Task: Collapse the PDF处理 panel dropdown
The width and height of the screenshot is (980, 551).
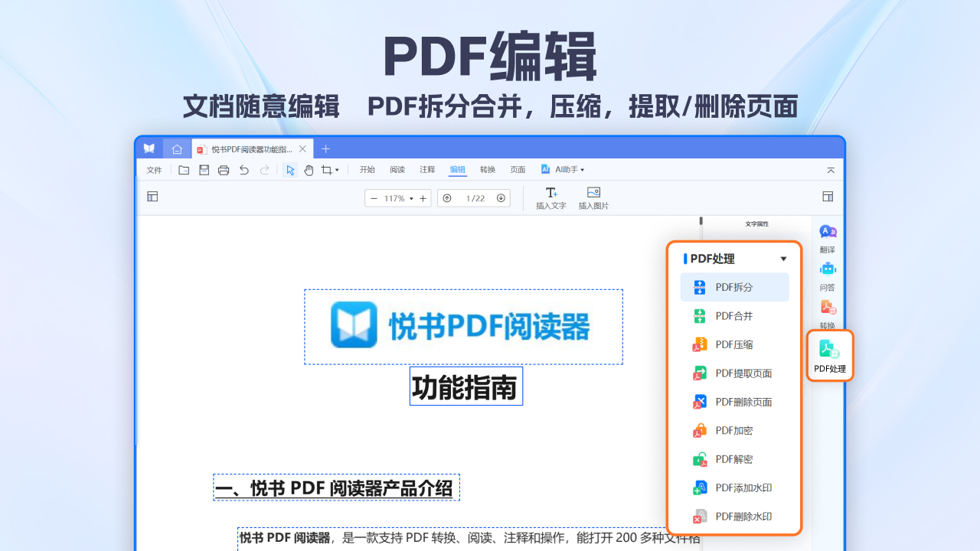Action: (x=782, y=259)
